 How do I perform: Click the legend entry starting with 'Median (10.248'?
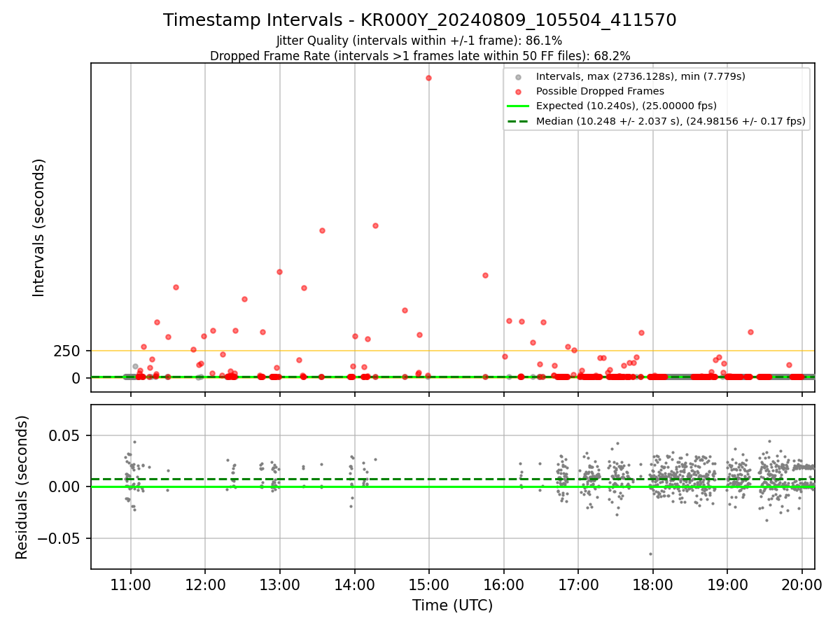[671, 122]
